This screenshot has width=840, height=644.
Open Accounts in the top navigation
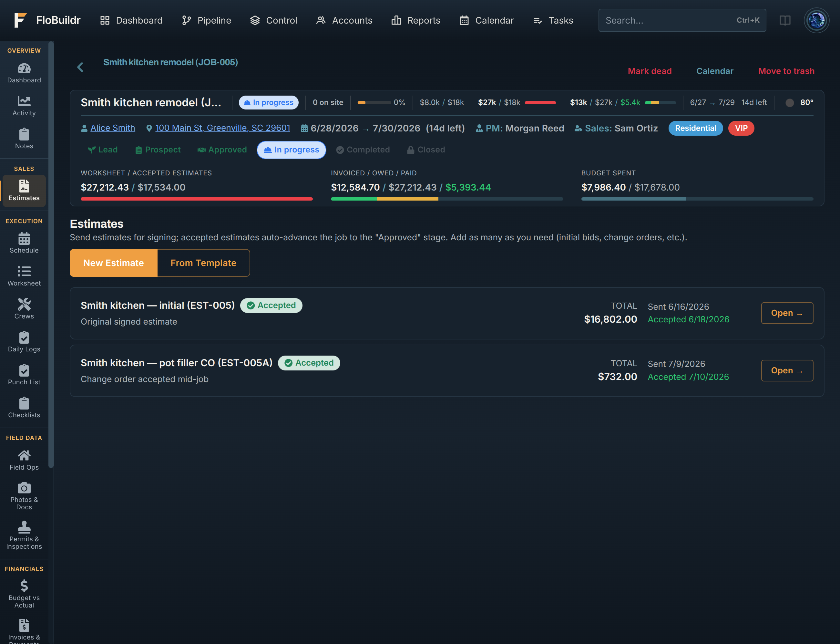pyautogui.click(x=344, y=20)
